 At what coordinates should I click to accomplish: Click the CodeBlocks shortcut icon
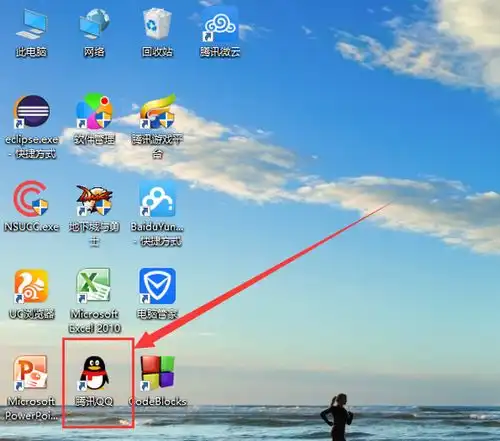click(x=157, y=373)
